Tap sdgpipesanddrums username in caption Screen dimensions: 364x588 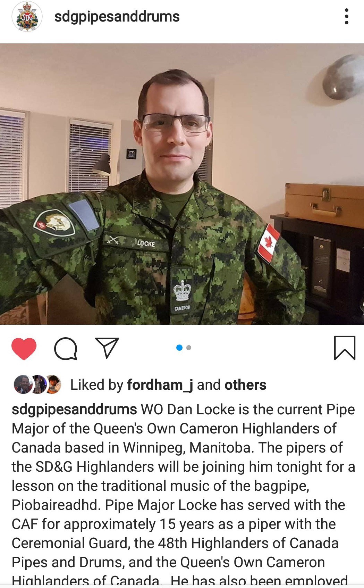[x=74, y=410]
